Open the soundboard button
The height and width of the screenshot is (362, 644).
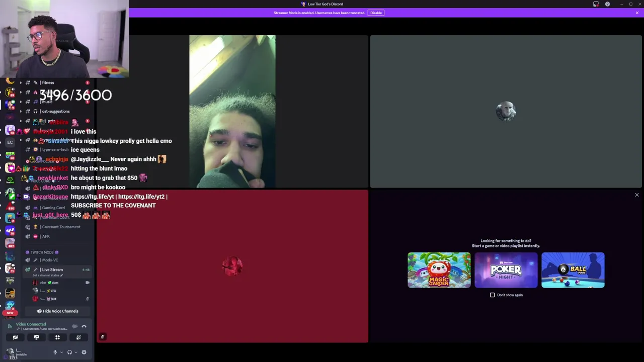click(78, 338)
